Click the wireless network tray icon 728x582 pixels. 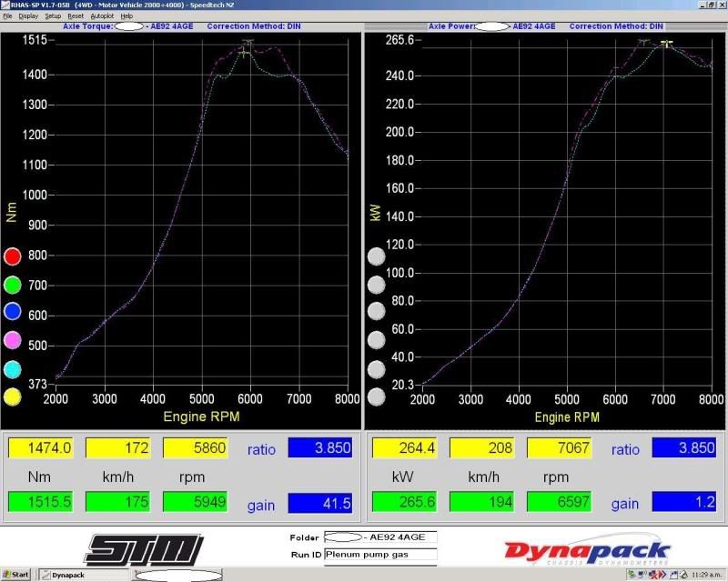click(642, 575)
